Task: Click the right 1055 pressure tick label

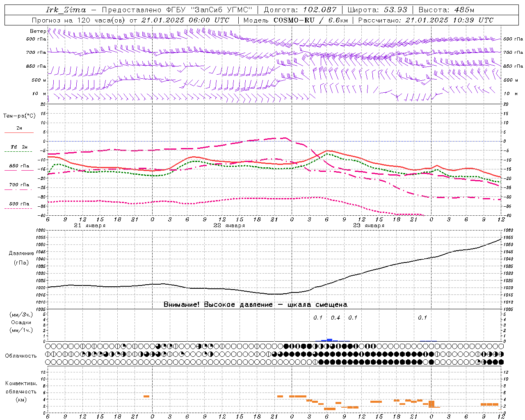Action: 508,237
